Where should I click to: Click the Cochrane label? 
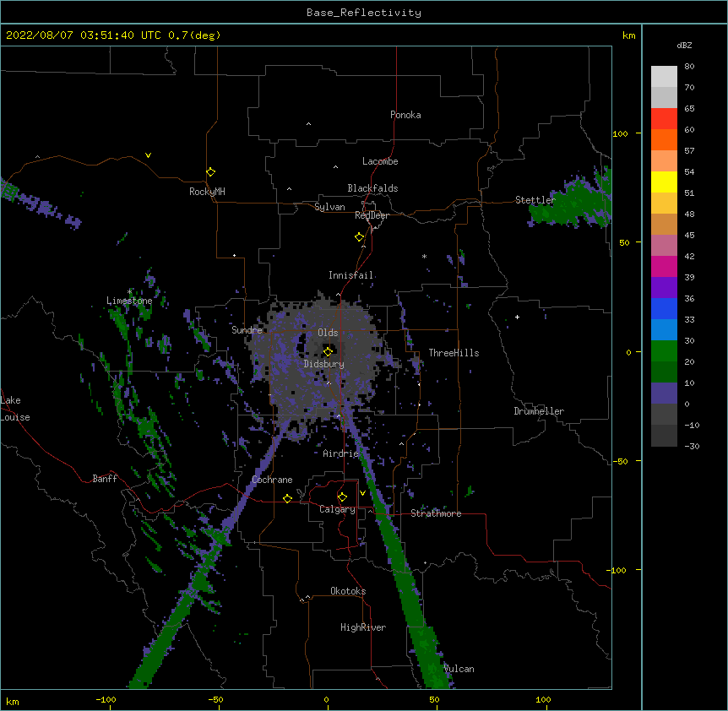[x=272, y=480]
